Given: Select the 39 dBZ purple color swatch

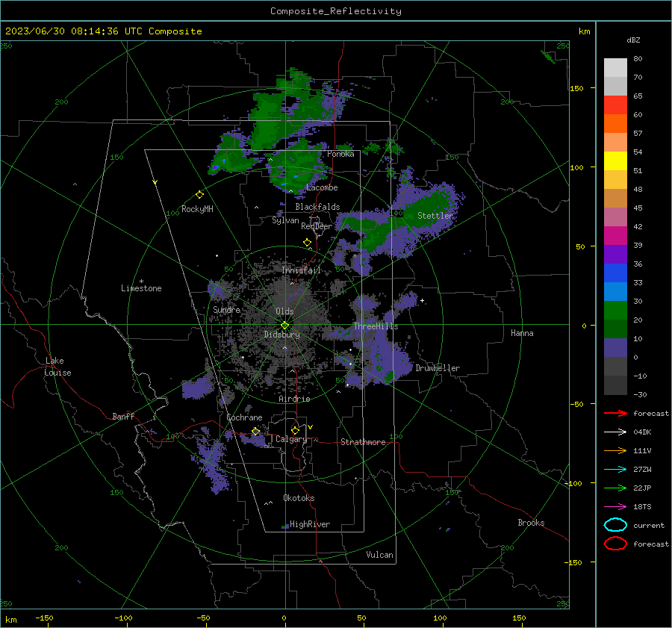Looking at the screenshot, I should pos(615,254).
